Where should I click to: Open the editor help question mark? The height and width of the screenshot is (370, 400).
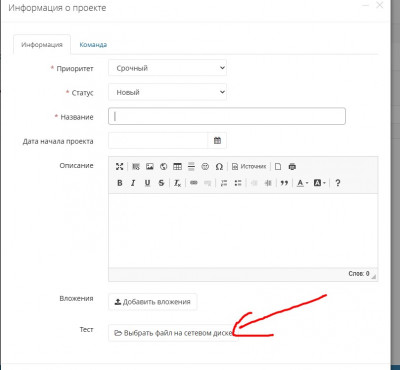point(337,183)
